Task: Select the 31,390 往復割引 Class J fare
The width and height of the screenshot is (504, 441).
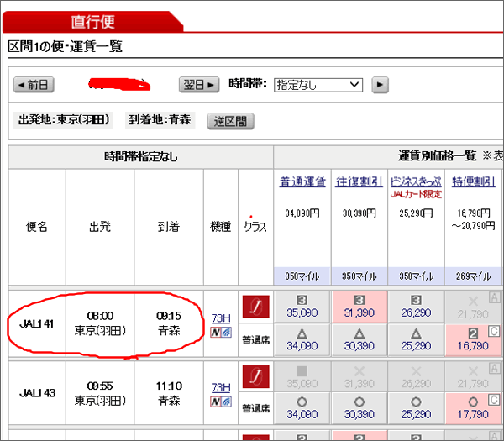Action: point(359,307)
